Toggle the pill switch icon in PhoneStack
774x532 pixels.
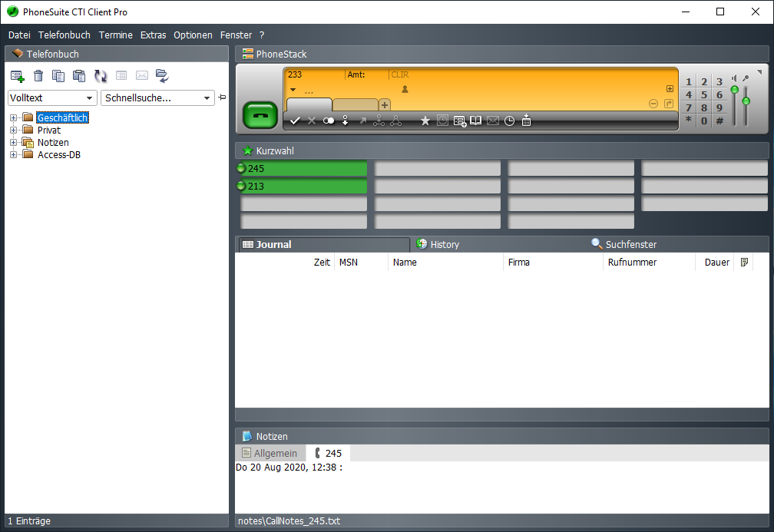click(329, 121)
